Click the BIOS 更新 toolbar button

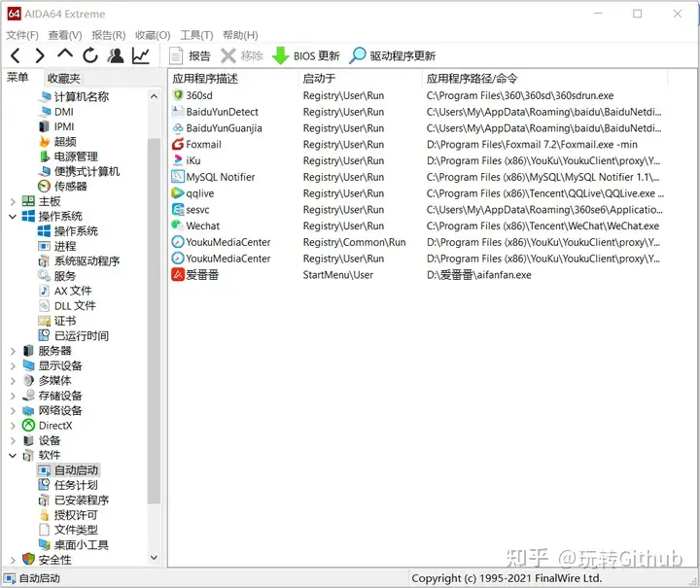306,55
